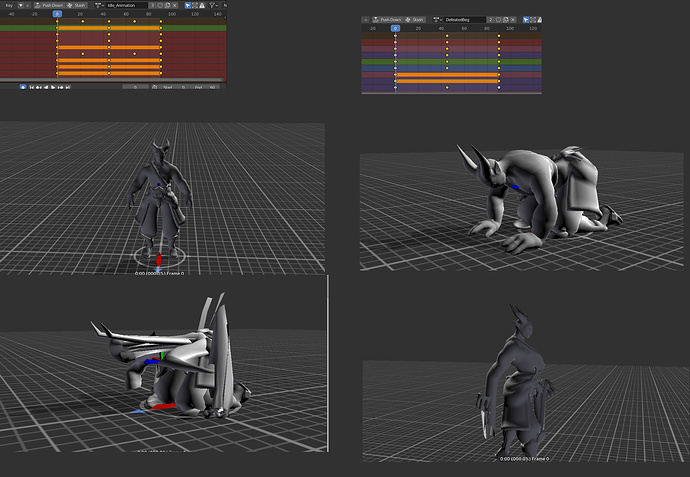
Task: Select the crawling horned character on all fours
Action: [x=538, y=198]
